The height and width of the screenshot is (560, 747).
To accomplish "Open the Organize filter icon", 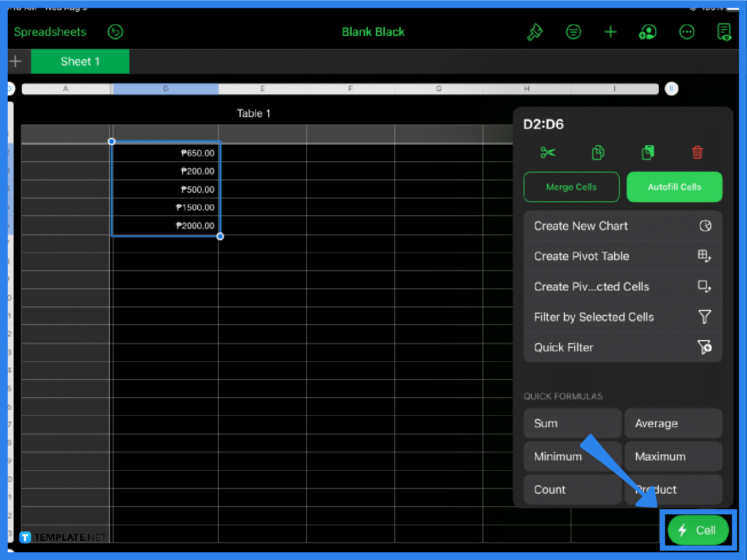I will tap(573, 32).
